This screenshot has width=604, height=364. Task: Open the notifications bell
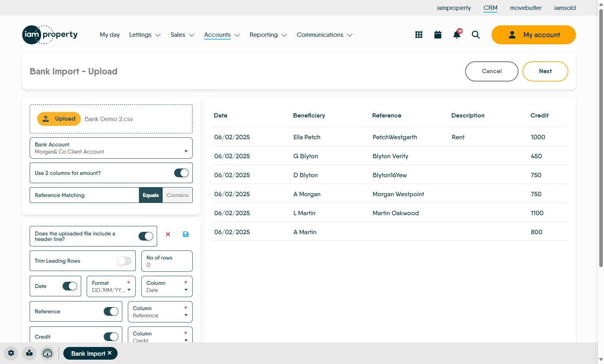click(457, 34)
